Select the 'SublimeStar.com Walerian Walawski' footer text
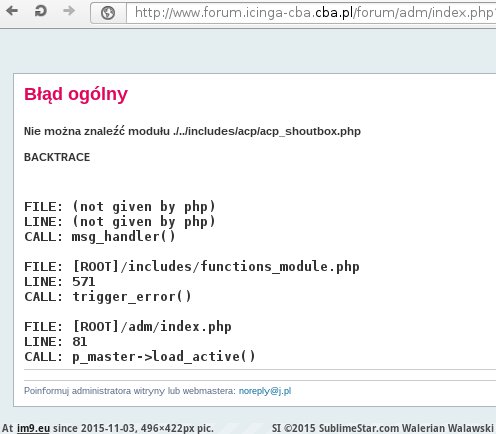 coord(406,428)
